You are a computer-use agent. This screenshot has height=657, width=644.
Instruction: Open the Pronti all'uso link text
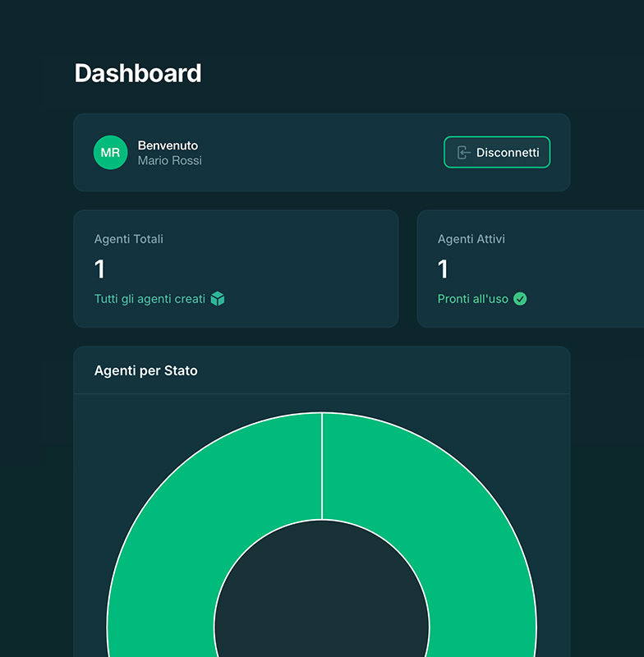pyautogui.click(x=473, y=299)
